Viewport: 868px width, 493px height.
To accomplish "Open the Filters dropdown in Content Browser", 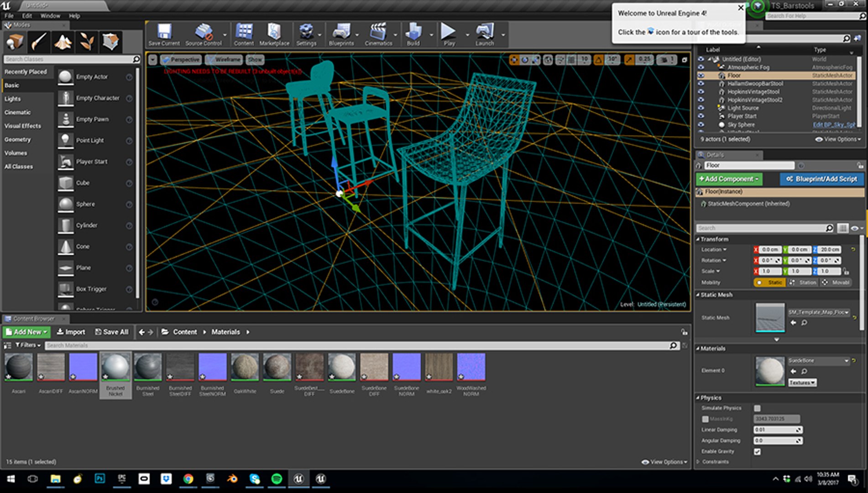I will 28,346.
